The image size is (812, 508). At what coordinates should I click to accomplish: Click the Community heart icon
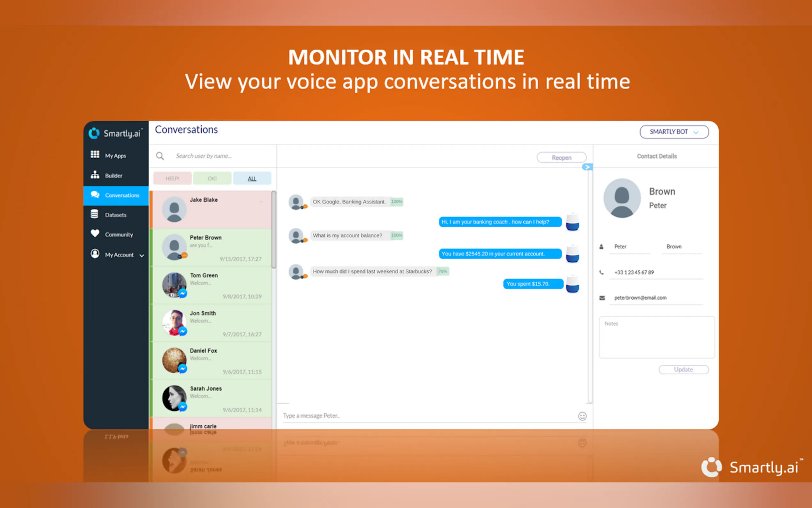coord(95,234)
